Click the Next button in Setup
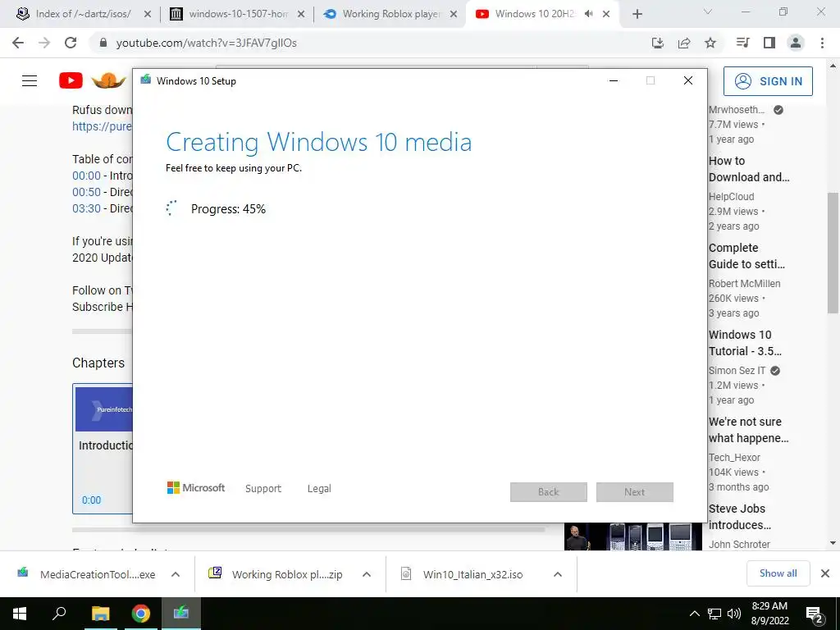840x630 pixels. click(635, 492)
